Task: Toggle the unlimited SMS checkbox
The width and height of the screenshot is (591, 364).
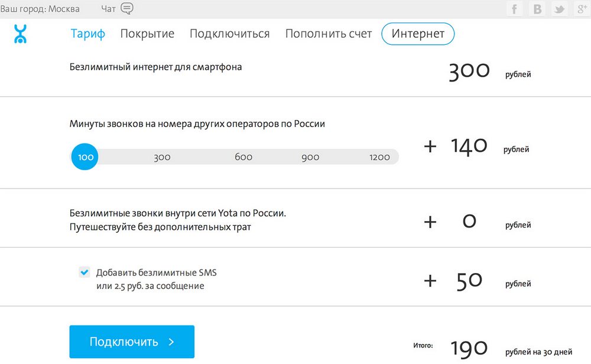Action: 84,272
